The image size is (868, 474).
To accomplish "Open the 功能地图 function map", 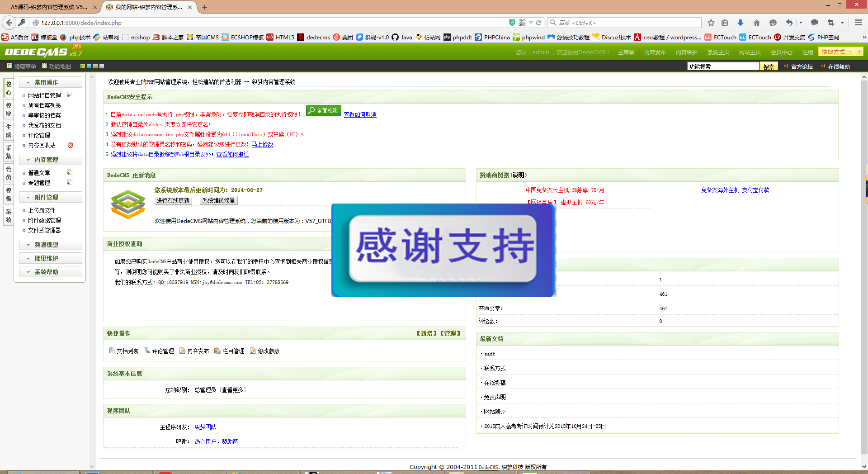I will (x=57, y=66).
